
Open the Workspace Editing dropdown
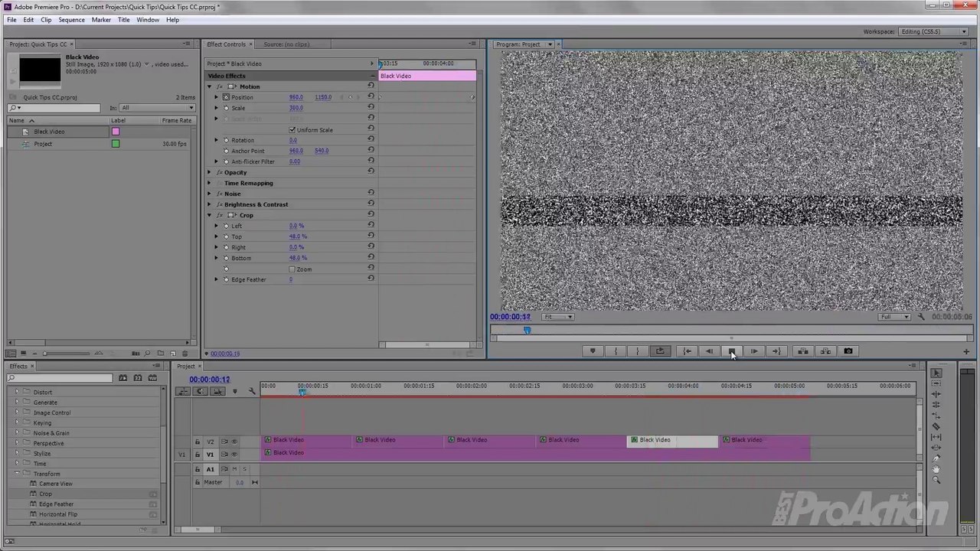pos(933,31)
